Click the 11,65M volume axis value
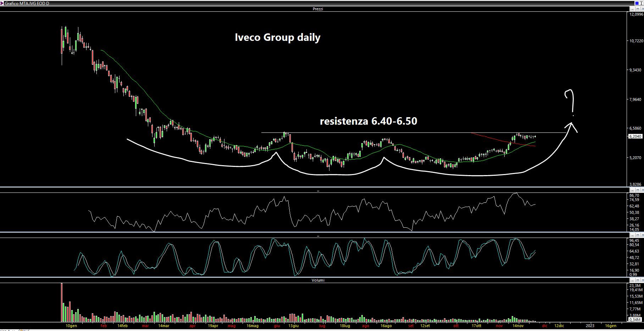The height and width of the screenshot is (331, 644). click(x=635, y=303)
